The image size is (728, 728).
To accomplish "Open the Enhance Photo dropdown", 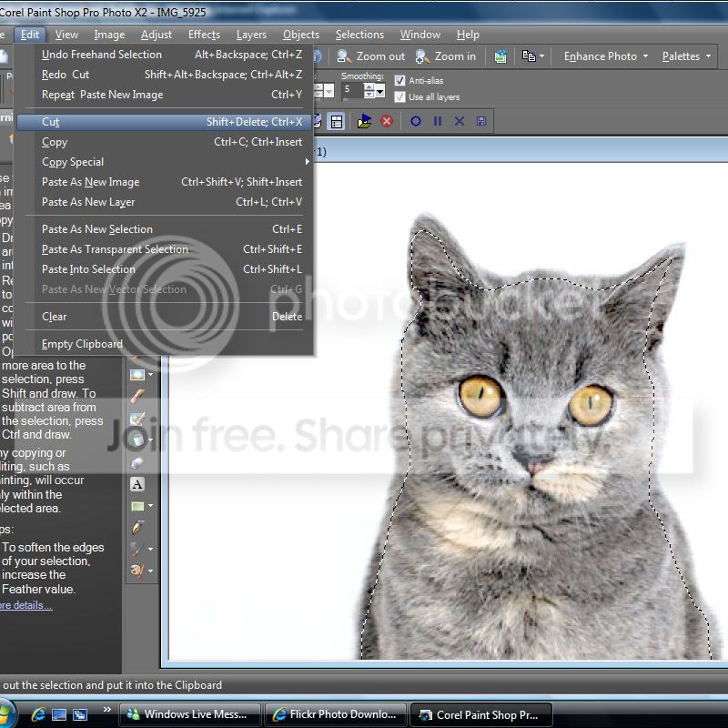I will (605, 56).
